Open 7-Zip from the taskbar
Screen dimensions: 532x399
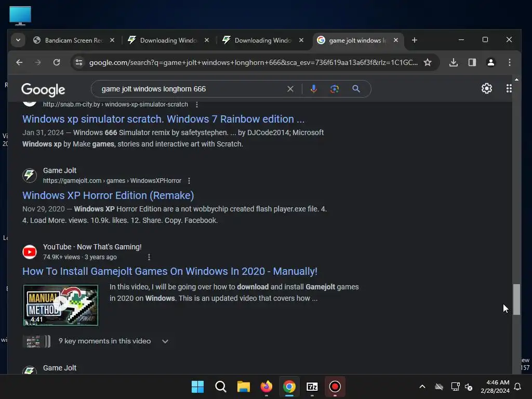(312, 387)
